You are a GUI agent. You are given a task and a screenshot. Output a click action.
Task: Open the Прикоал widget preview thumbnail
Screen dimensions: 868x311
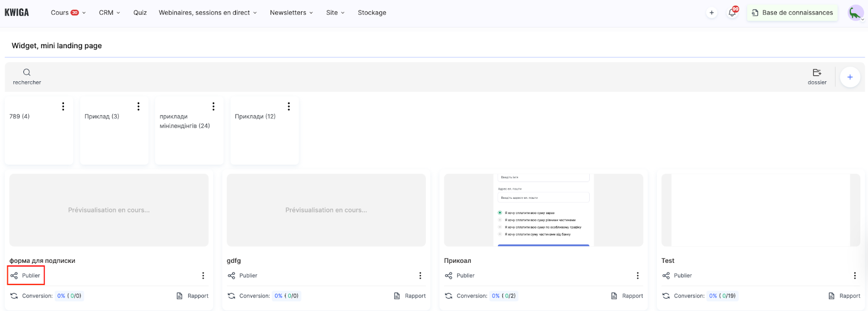click(x=543, y=210)
